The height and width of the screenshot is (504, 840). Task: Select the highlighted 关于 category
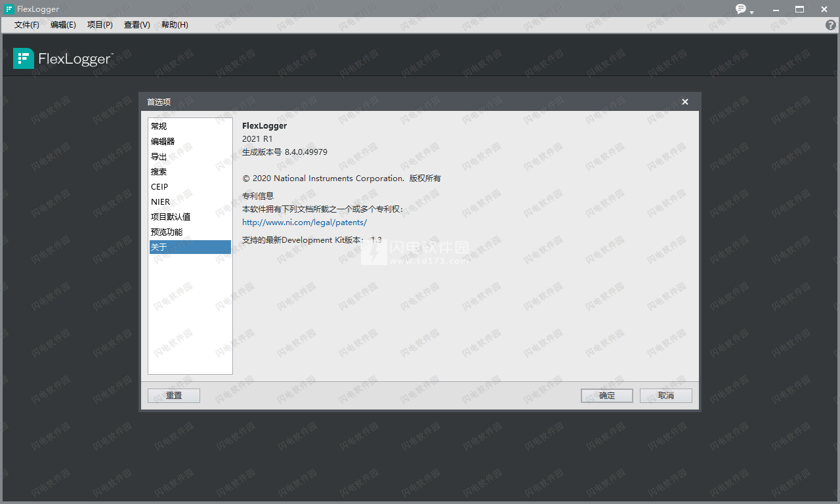190,247
